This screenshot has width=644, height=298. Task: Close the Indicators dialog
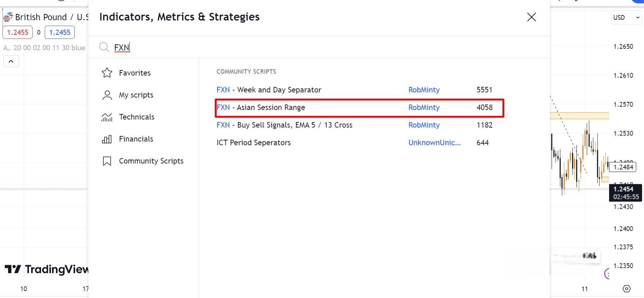pos(531,17)
